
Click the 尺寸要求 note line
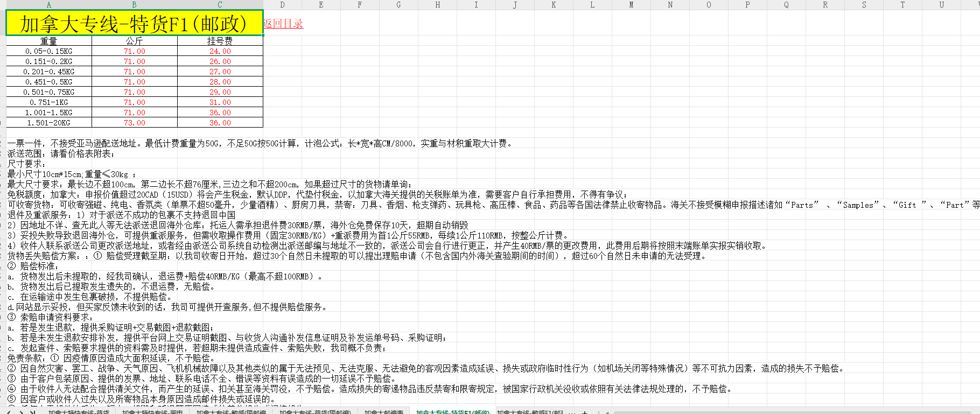pos(26,164)
